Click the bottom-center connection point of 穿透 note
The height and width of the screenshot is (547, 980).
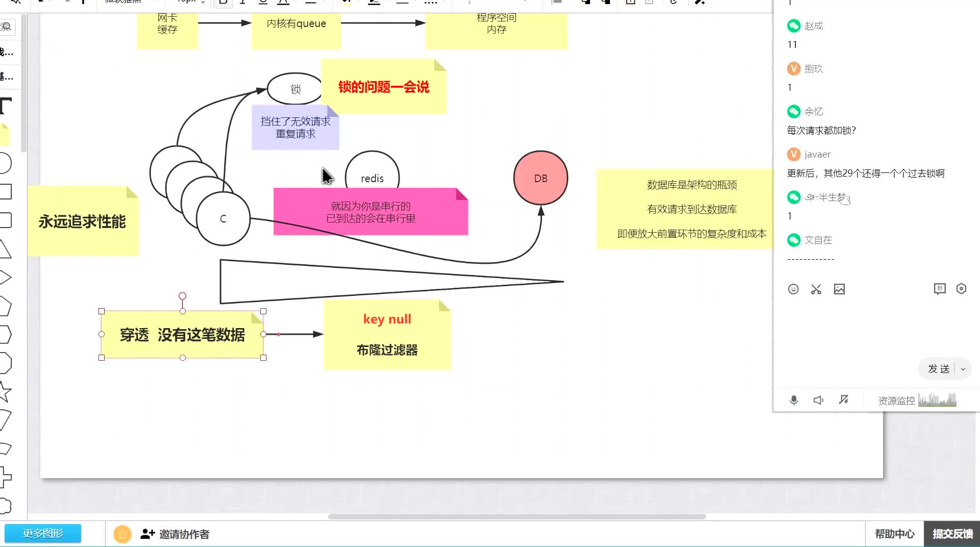point(183,358)
